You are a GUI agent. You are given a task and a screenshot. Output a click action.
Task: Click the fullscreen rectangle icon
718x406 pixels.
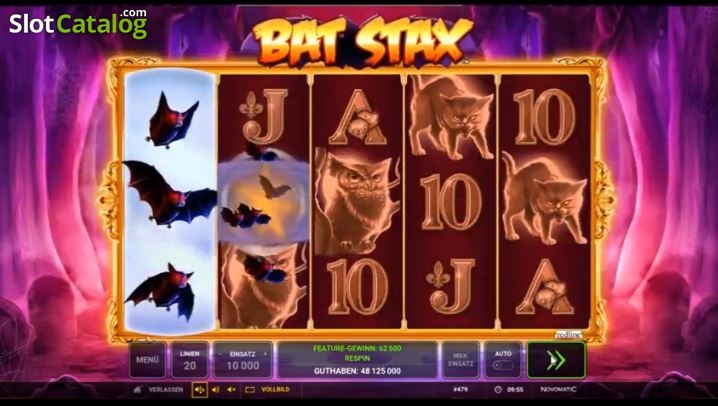(250, 390)
